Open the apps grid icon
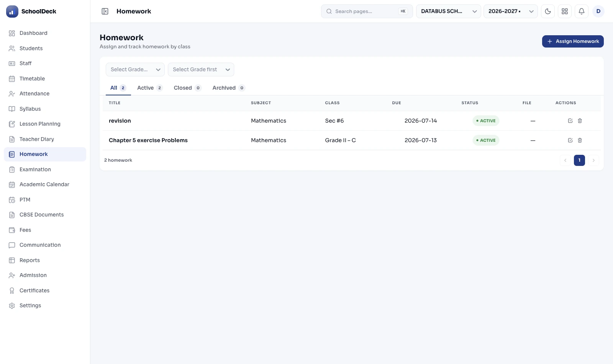Viewport: 613px width, 364px height. click(565, 11)
